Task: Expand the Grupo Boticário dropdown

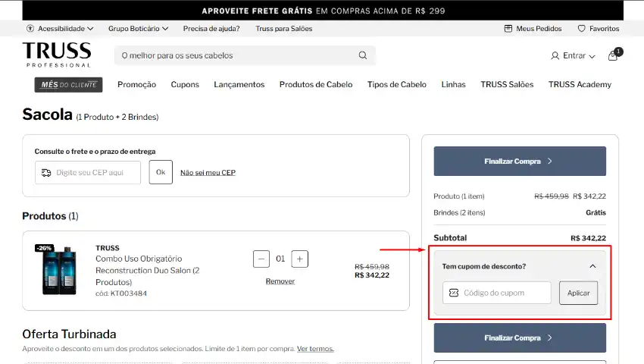Action: pyautogui.click(x=139, y=28)
